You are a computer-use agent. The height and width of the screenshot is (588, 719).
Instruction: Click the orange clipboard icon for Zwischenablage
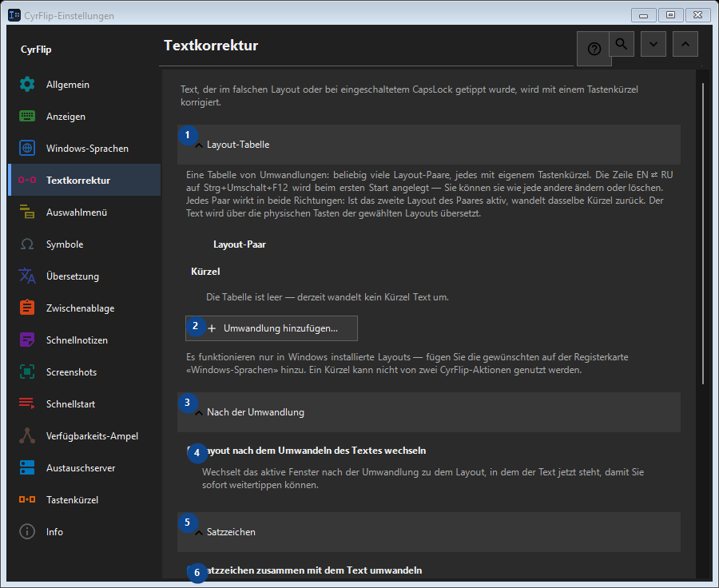tap(27, 308)
